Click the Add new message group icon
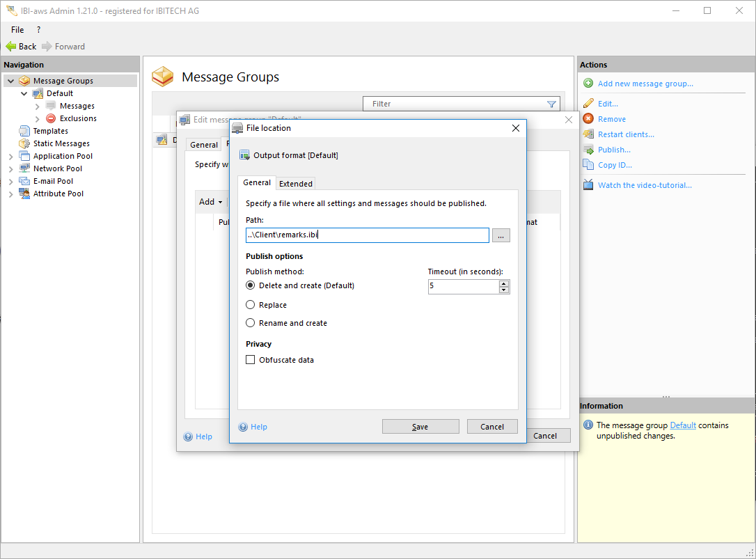 [x=588, y=84]
